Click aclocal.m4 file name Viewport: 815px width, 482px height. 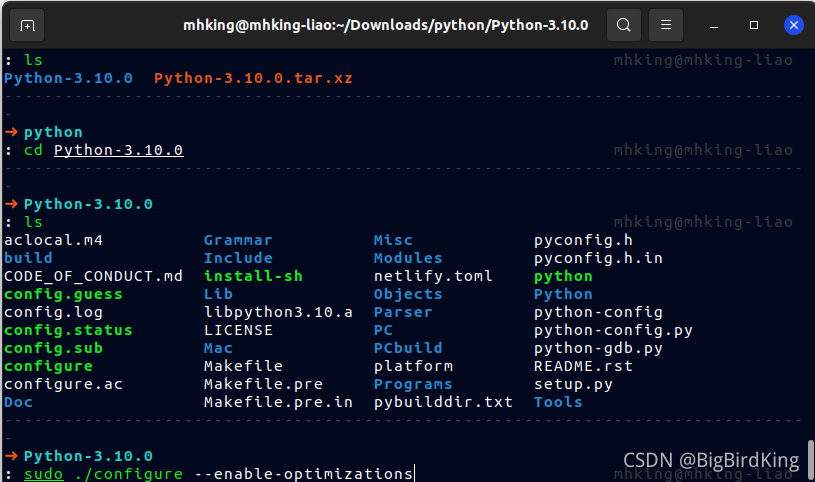[54, 240]
